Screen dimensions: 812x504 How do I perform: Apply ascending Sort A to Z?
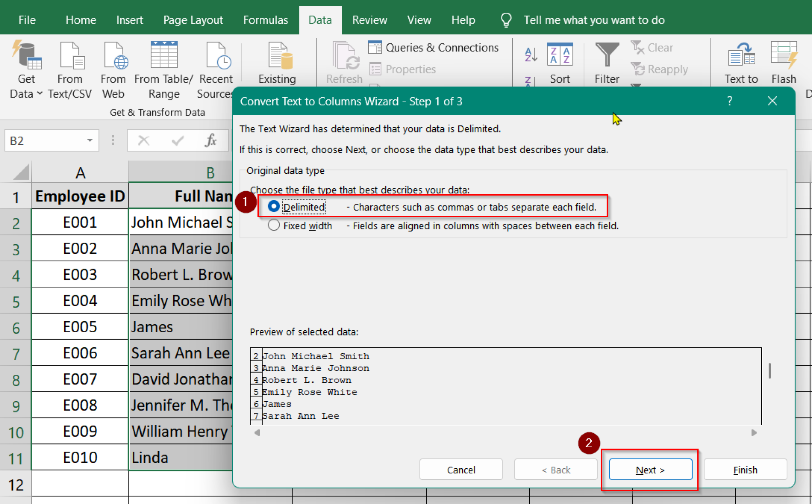pos(530,54)
